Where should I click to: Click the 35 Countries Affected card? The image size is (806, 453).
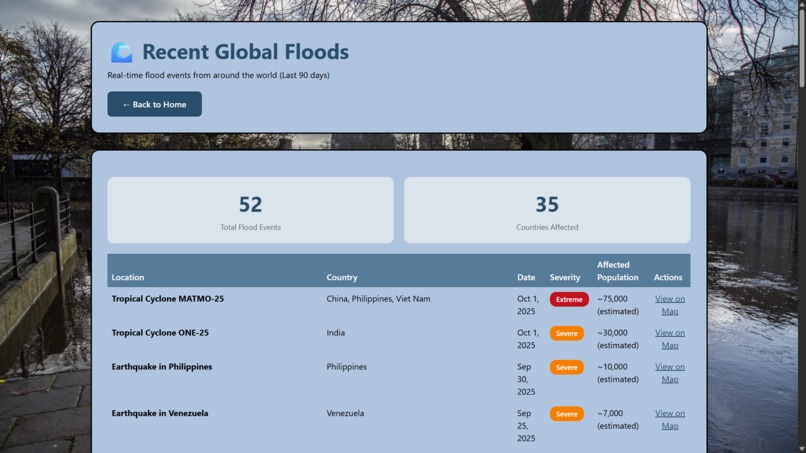547,210
